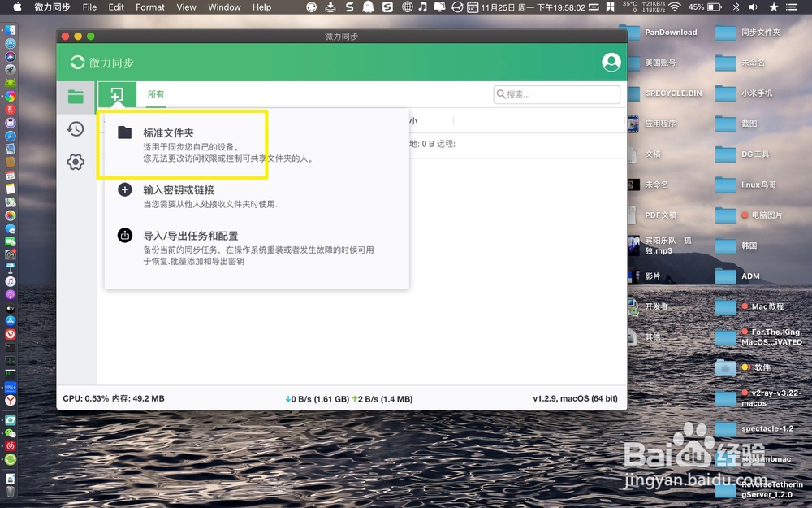The image size is (812, 508).
Task: Open the Format menu
Action: point(150,7)
